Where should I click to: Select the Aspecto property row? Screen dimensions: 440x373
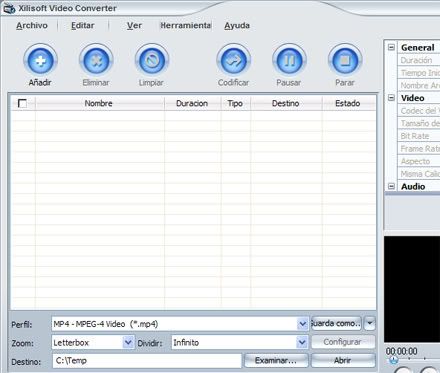[419, 161]
